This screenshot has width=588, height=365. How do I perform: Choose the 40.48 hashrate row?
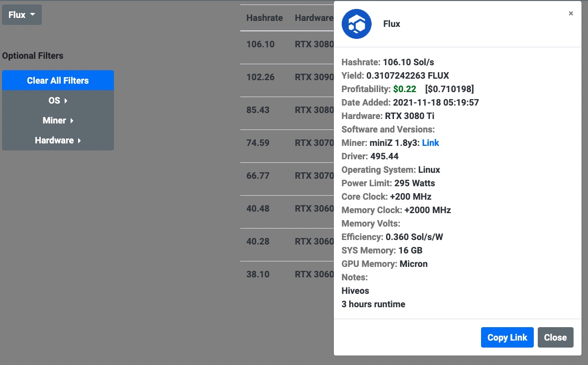(258, 209)
